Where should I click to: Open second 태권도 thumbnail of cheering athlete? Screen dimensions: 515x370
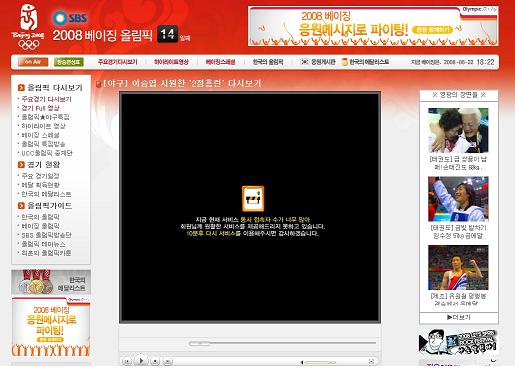(x=458, y=199)
